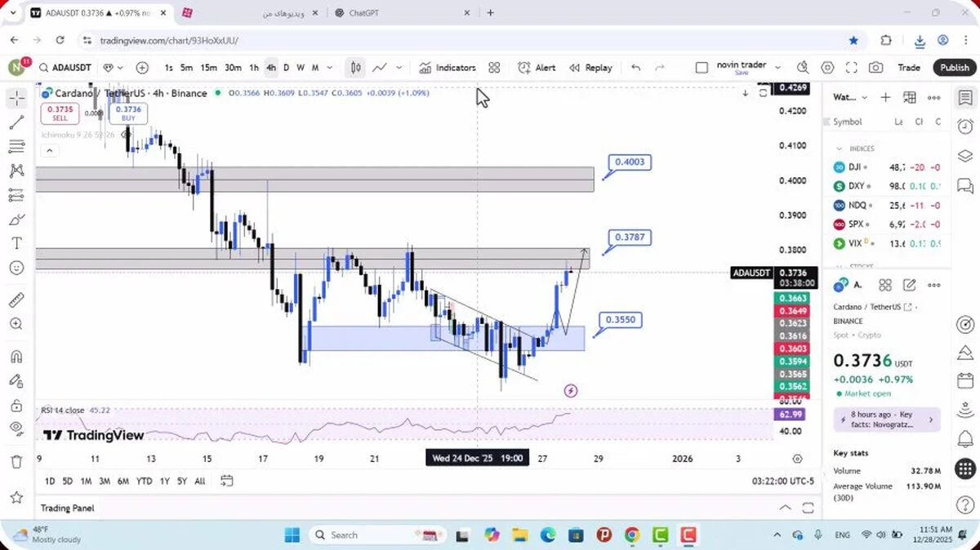Enter fullscreen mode

point(851,68)
